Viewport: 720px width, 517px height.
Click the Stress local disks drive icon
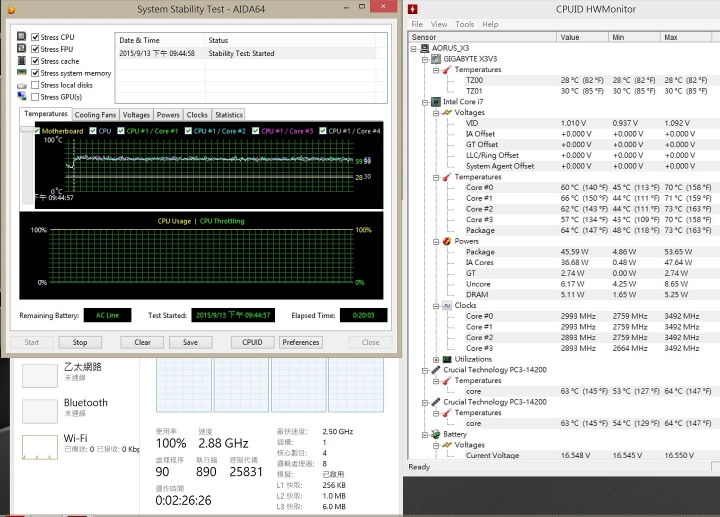pyautogui.click(x=22, y=85)
